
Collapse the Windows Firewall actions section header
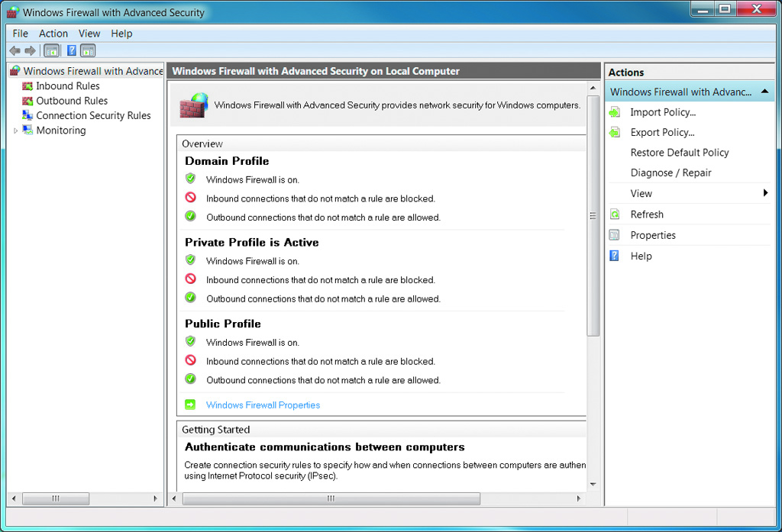764,92
